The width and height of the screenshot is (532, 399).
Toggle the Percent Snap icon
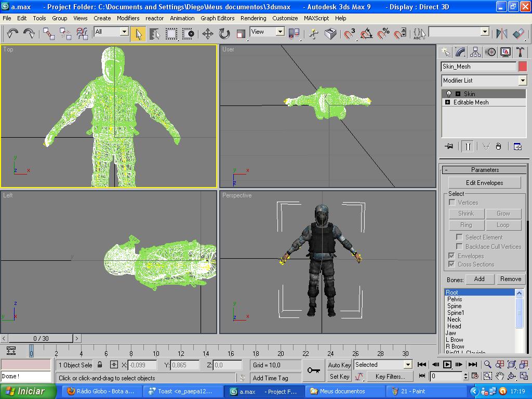pyautogui.click(x=383, y=34)
